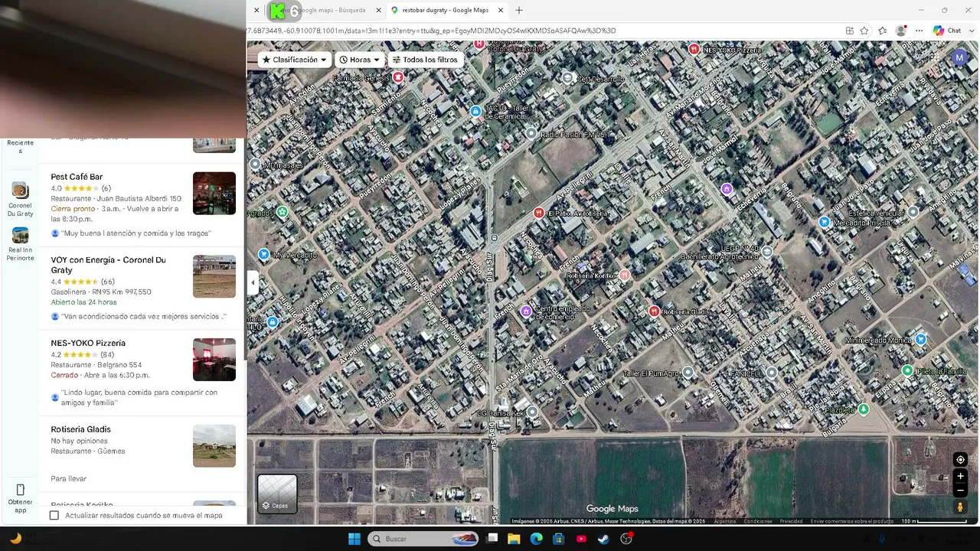The image size is (980, 551).
Task: Open a new browser tab
Action: tap(519, 10)
